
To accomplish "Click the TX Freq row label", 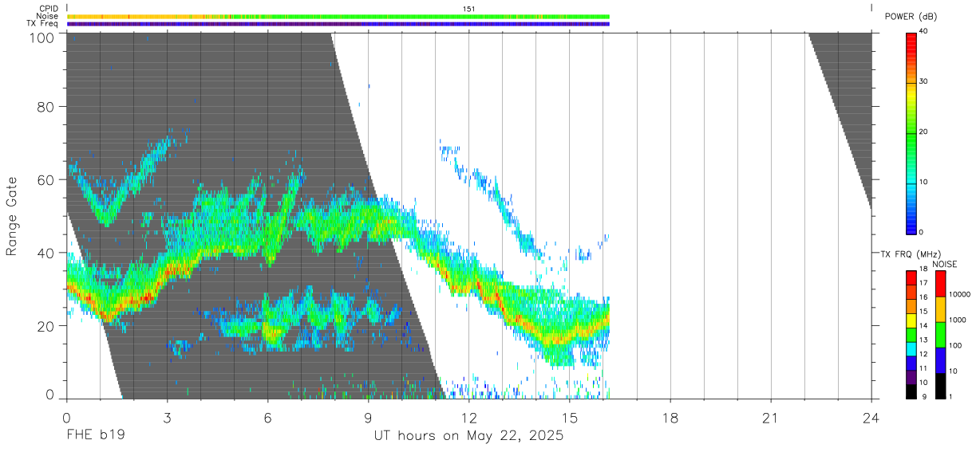I will (42, 23).
